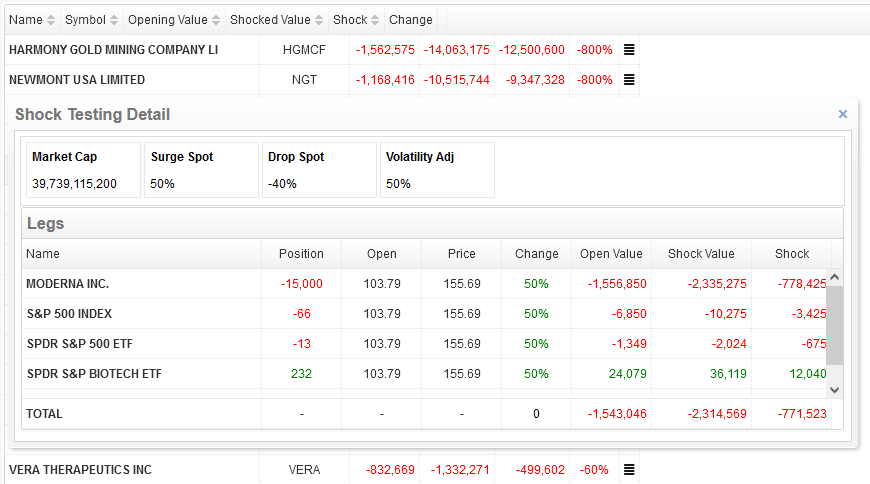Close the Shock Testing Detail panel
870x484 pixels.
[842, 114]
